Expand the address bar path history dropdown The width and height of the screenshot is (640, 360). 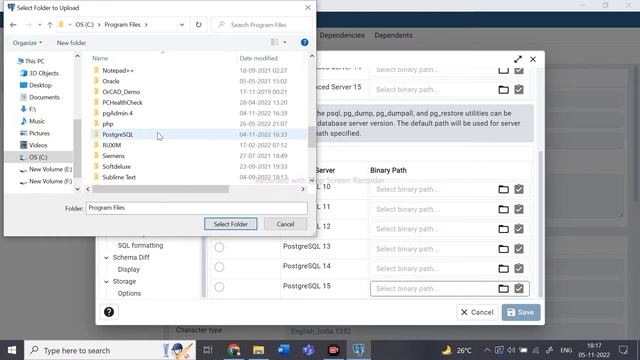click(182, 25)
